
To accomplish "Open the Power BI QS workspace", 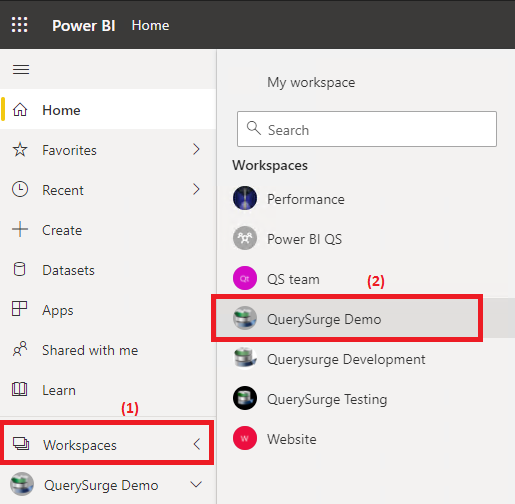I will tap(365, 239).
